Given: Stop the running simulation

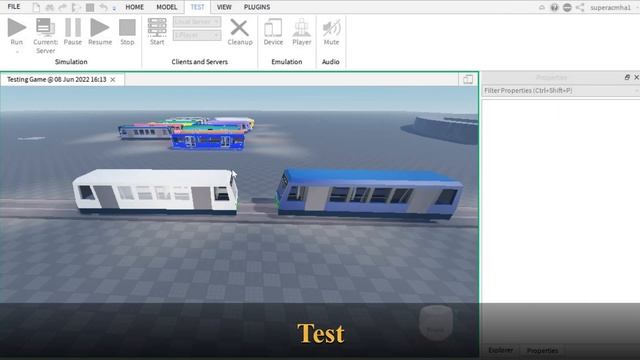Looking at the screenshot, I should pos(127,31).
